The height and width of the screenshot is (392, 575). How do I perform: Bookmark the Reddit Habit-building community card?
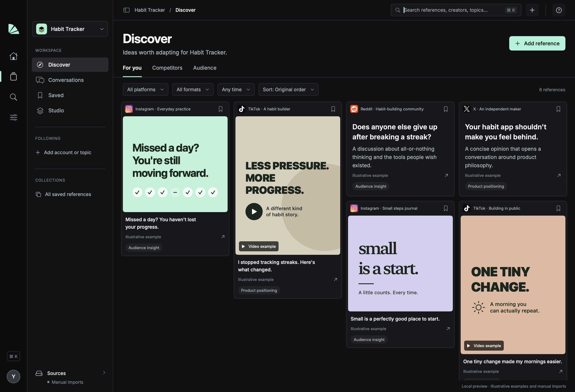click(x=446, y=109)
